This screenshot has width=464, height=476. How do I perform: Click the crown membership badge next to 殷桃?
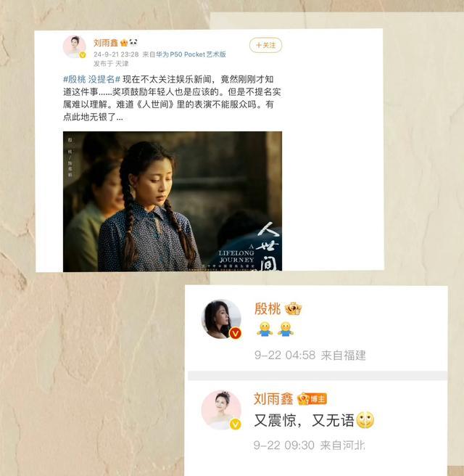(293, 309)
